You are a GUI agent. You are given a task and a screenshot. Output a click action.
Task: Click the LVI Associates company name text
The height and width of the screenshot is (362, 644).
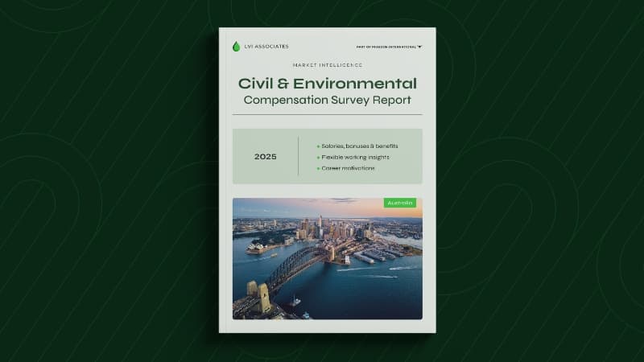coord(266,47)
